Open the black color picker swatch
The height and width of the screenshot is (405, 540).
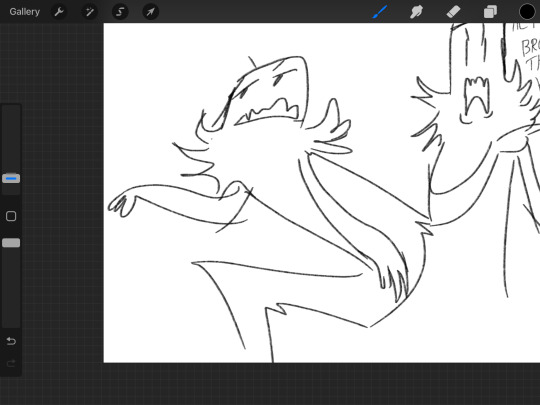point(527,12)
